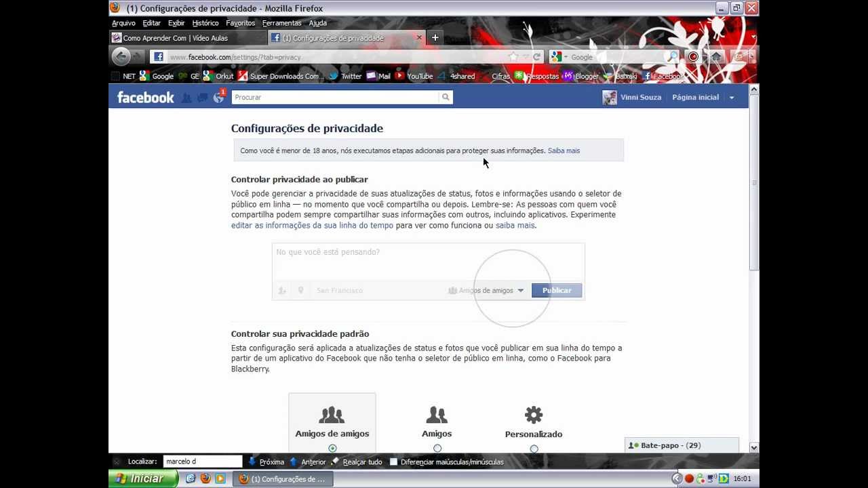Image resolution: width=868 pixels, height=488 pixels.
Task: Open notifications globe with red badge
Action: (x=218, y=98)
